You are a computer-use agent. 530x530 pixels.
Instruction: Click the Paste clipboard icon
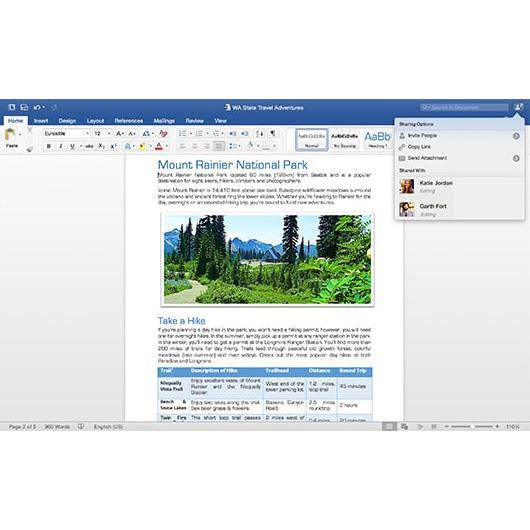click(10, 135)
